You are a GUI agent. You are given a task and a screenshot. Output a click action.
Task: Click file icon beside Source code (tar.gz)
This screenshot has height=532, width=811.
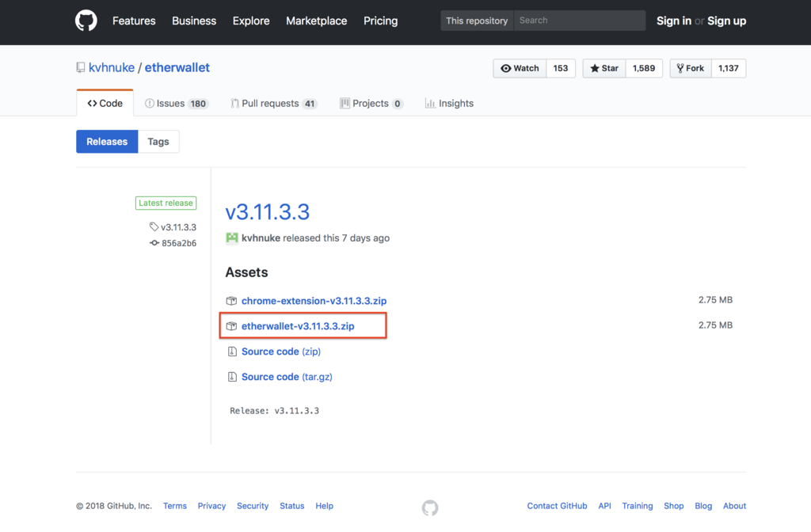[232, 377]
